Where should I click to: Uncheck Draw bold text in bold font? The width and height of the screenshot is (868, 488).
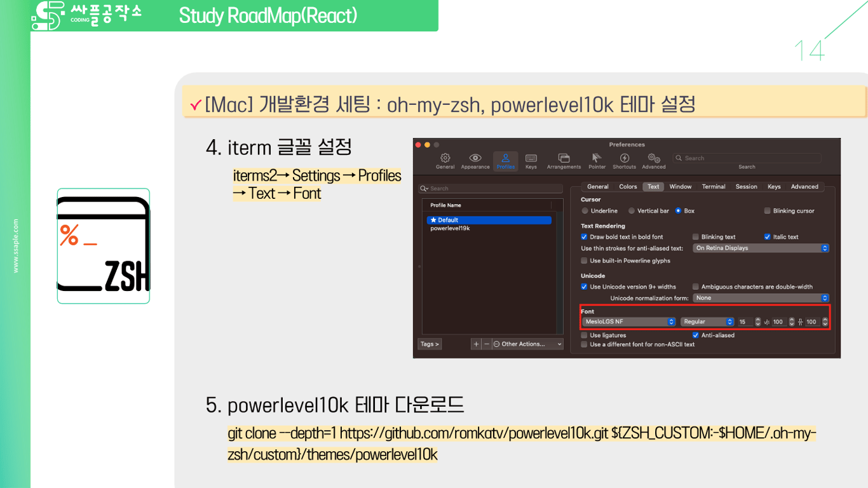click(x=584, y=236)
